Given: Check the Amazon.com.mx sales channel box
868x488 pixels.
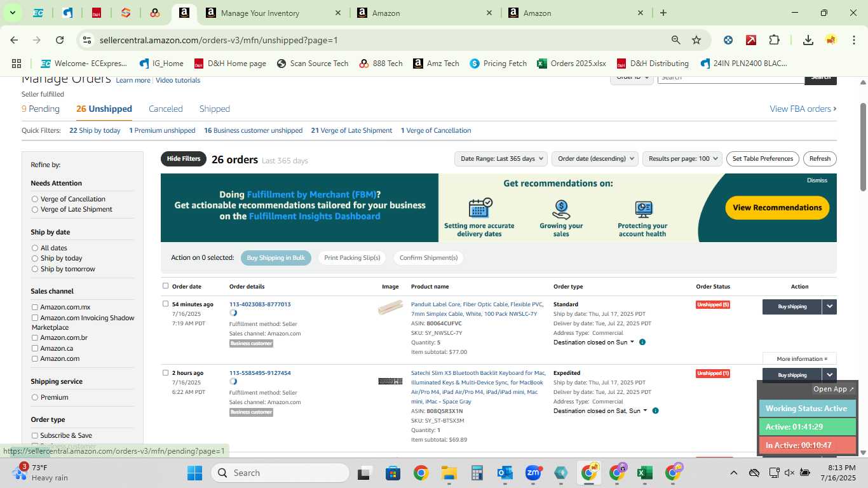Looking at the screenshot, I should click(x=35, y=308).
